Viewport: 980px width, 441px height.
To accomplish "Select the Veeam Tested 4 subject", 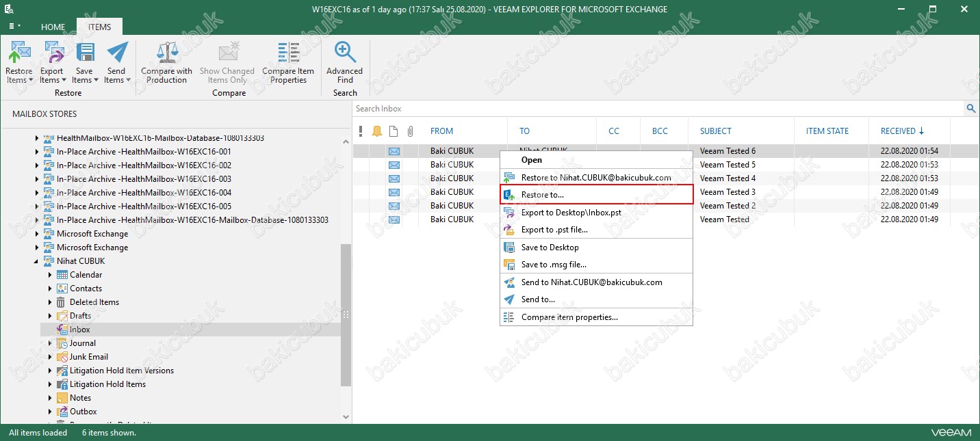I will pyautogui.click(x=727, y=178).
